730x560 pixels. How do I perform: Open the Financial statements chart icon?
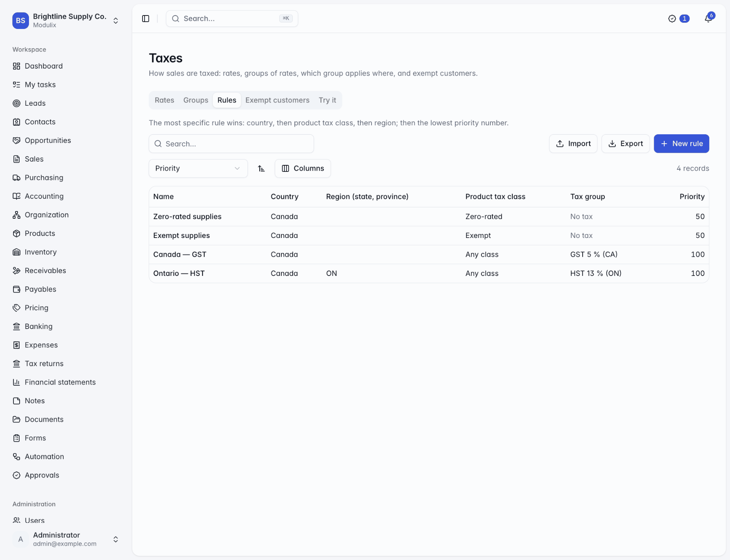coord(16,382)
